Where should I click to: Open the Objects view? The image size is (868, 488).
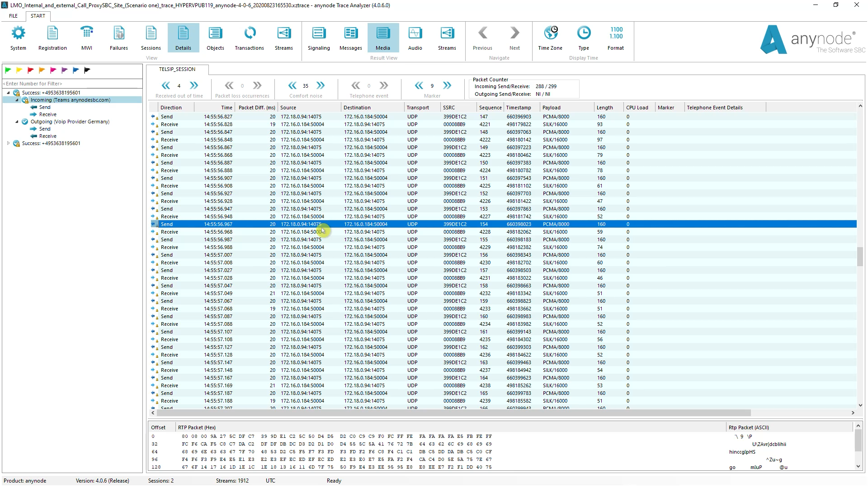(215, 38)
